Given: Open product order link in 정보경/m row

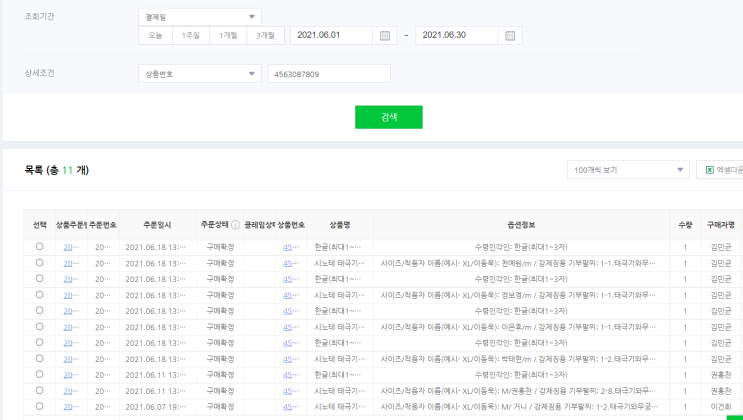Looking at the screenshot, I should click(68, 295).
